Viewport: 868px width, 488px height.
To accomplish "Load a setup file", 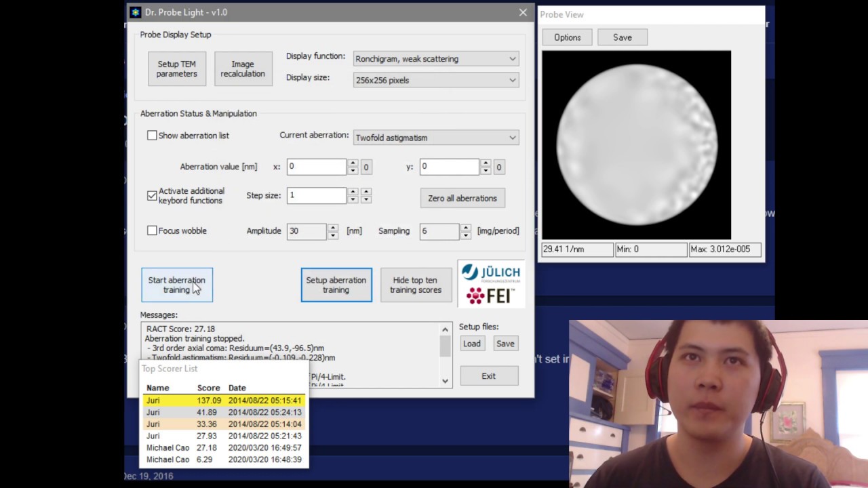I will pyautogui.click(x=472, y=344).
